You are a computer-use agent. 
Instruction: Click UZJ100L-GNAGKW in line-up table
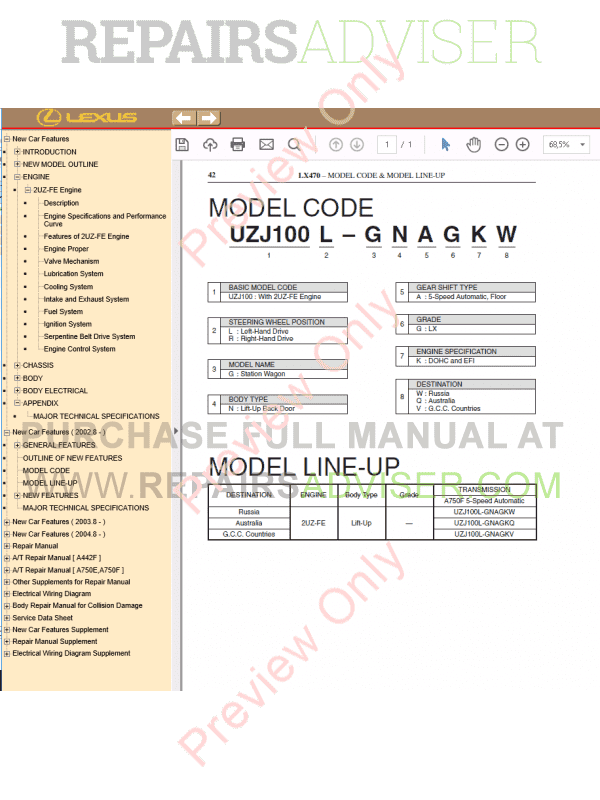coord(484,512)
